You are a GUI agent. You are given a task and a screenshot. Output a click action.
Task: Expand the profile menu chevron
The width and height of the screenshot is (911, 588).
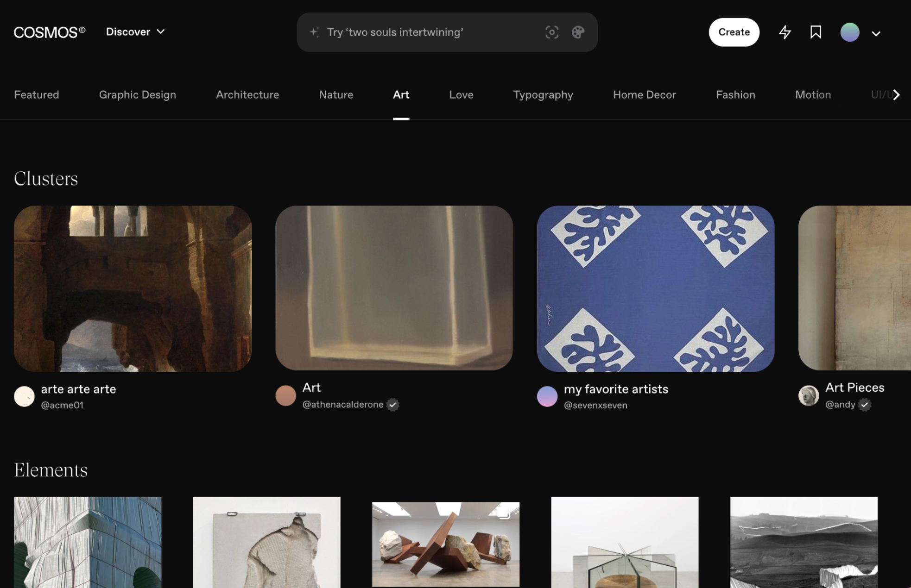pyautogui.click(x=876, y=33)
